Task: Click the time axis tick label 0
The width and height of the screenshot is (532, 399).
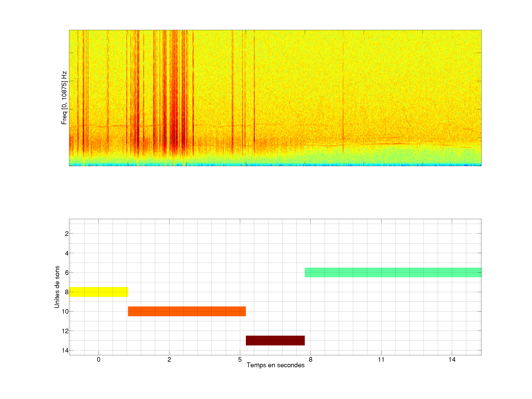Action: tap(98, 359)
